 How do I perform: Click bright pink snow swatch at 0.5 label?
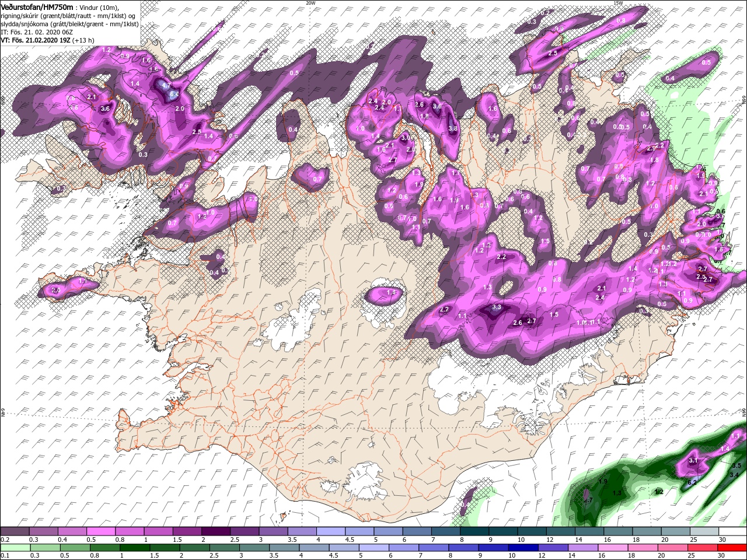click(x=100, y=531)
